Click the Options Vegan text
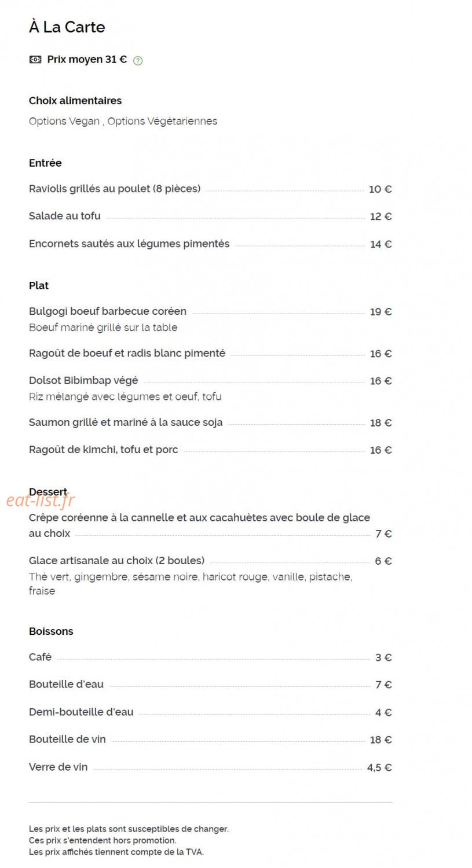 point(64,121)
